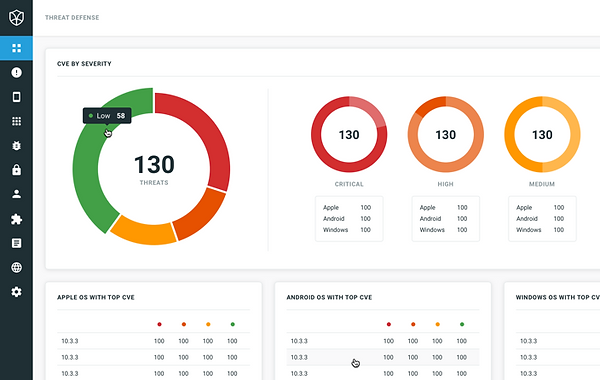Click the ANDROID OS WITH TOP CVE heading
600x380 pixels.
tap(329, 297)
